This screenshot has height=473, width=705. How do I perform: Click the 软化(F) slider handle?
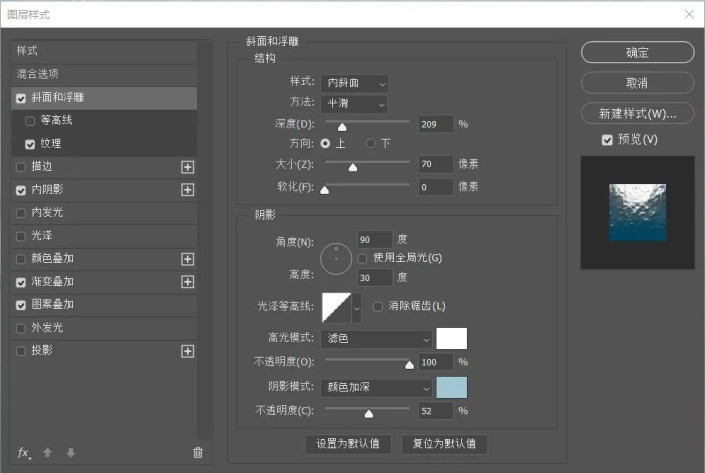[325, 190]
